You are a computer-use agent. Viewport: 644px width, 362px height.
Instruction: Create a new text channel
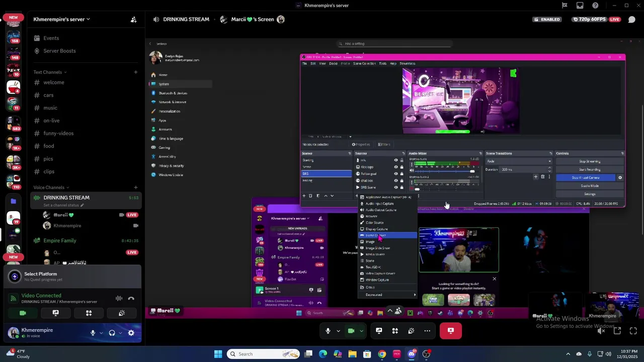pos(135,72)
